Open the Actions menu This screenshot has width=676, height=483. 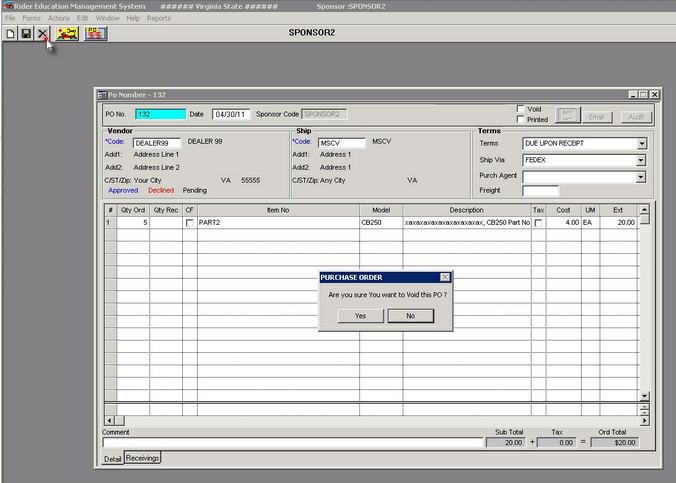[59, 18]
